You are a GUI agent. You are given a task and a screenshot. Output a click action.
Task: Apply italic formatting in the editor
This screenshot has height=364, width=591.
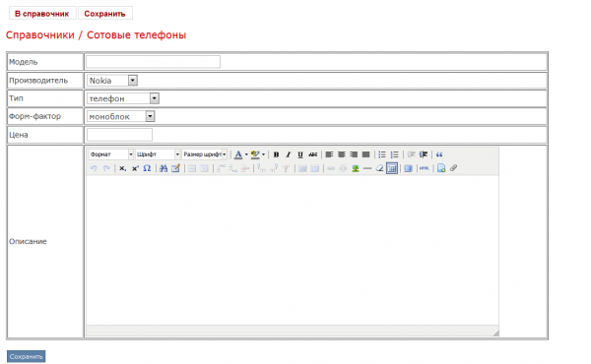(x=289, y=154)
